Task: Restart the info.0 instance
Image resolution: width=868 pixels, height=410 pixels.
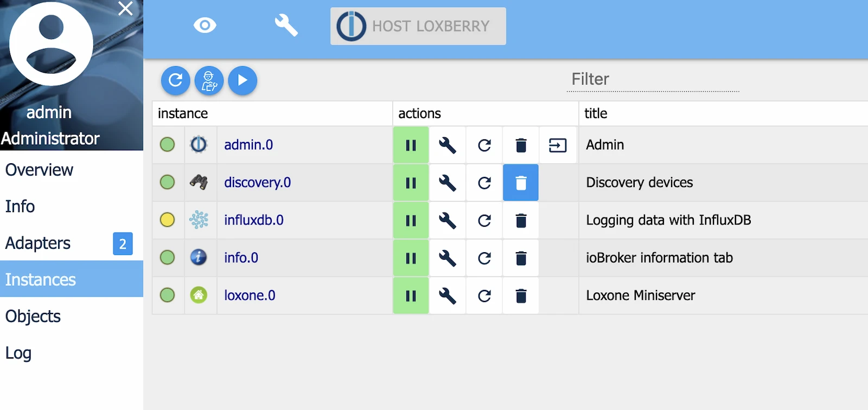Action: [x=484, y=258]
